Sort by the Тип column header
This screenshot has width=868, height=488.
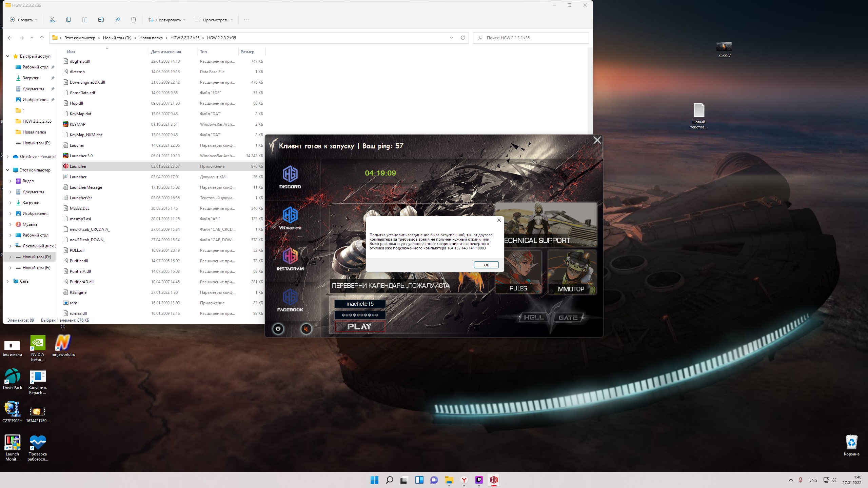203,52
